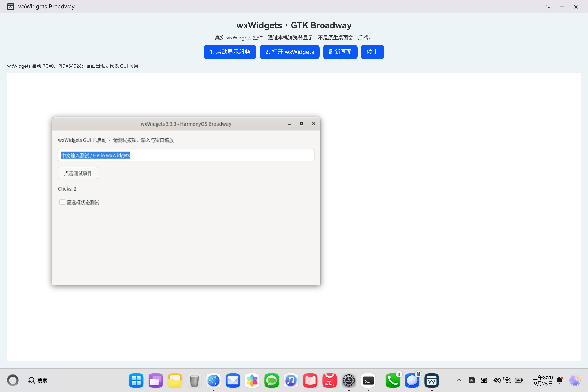Open the Music note app
The width and height of the screenshot is (588, 392).
(x=291, y=381)
